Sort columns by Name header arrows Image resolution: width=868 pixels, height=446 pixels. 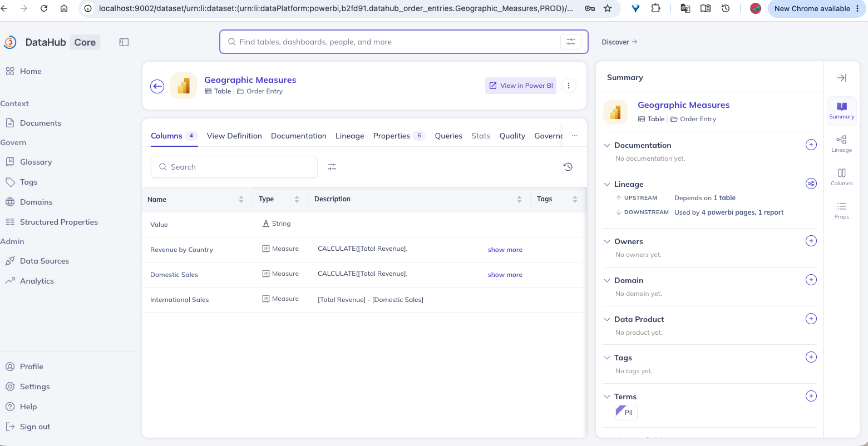coord(241,199)
